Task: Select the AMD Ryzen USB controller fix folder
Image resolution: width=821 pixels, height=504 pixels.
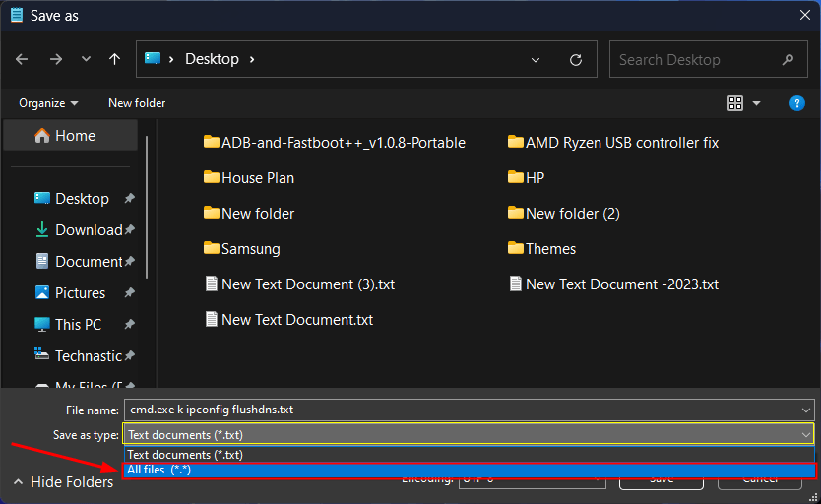Action: (613, 143)
